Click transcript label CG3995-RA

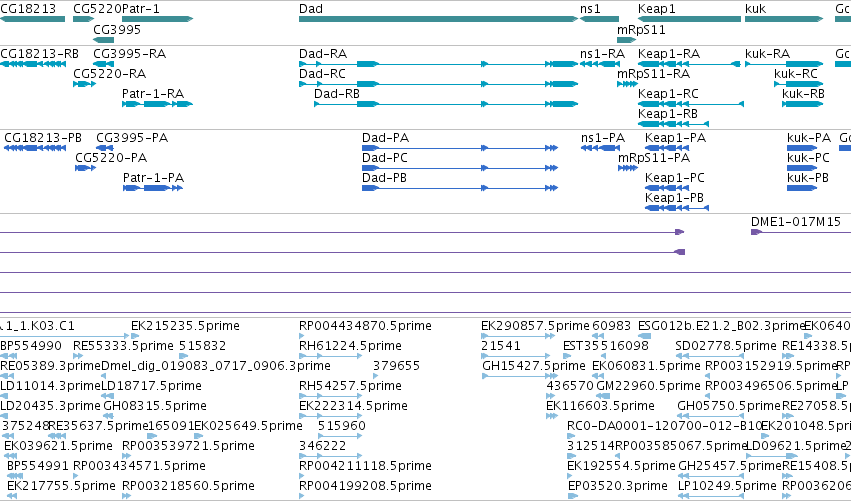[130, 54]
